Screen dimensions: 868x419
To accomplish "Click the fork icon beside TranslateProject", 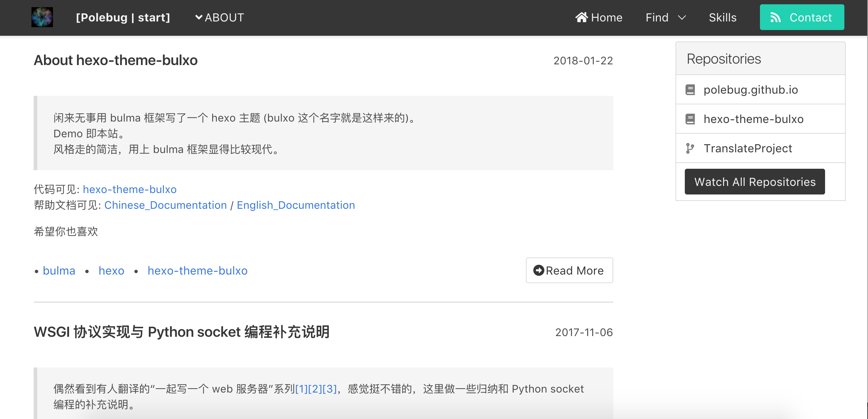I will [x=690, y=148].
